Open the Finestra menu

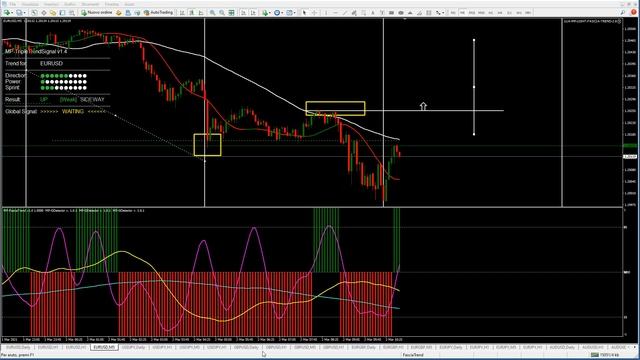111,4
